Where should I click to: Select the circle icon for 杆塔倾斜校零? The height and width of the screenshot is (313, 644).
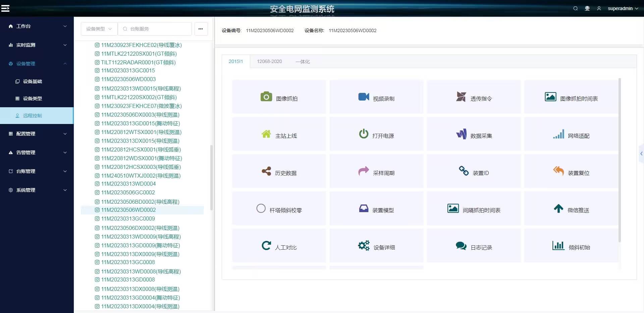[261, 208]
